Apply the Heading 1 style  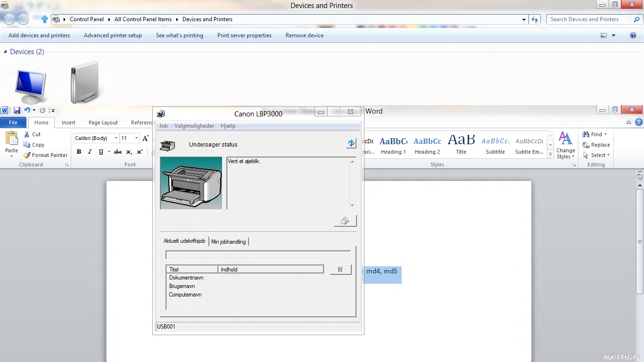tap(393, 145)
